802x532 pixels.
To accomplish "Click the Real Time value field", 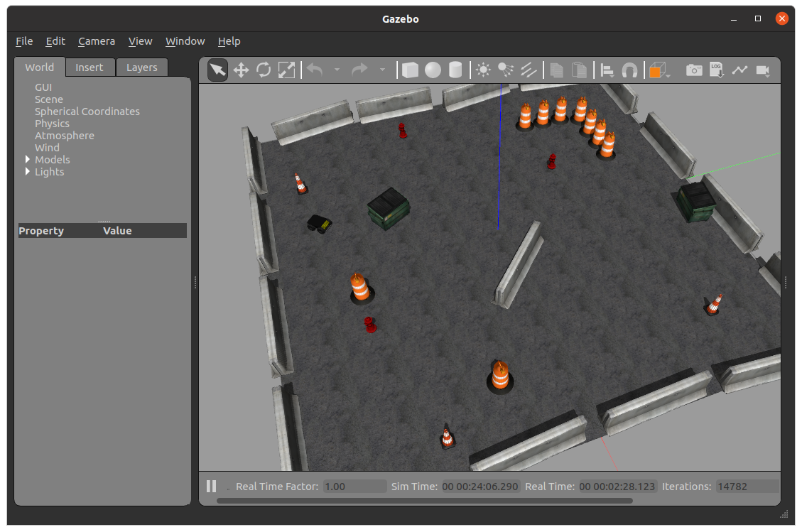I will (617, 487).
